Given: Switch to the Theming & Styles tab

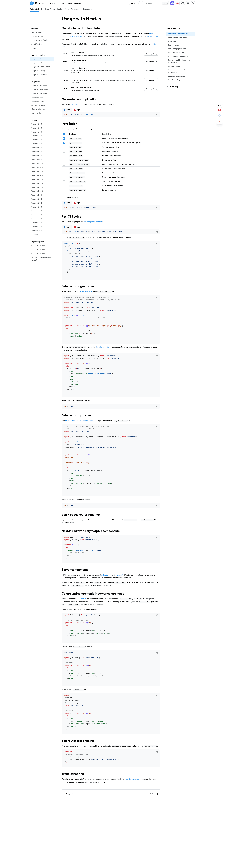Looking at the screenshot, I should (x=48, y=9).
